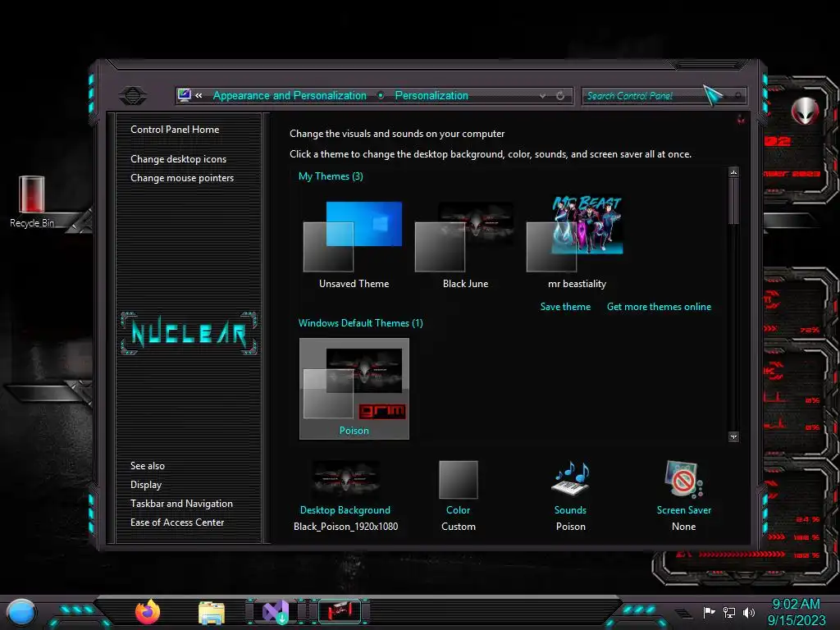Click the Windows Default Themes (1) heading
The image size is (840, 630).
(361, 323)
